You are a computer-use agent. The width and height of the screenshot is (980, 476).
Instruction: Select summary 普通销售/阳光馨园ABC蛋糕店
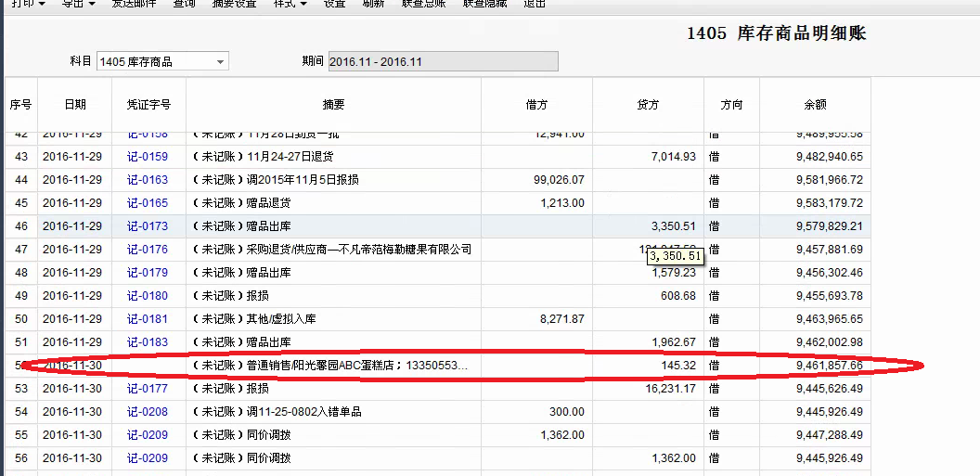click(324, 366)
